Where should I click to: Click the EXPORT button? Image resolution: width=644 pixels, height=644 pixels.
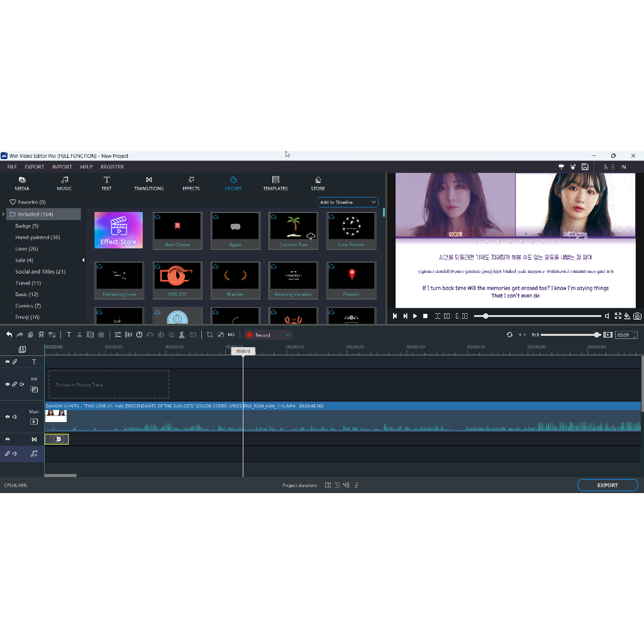[607, 485]
